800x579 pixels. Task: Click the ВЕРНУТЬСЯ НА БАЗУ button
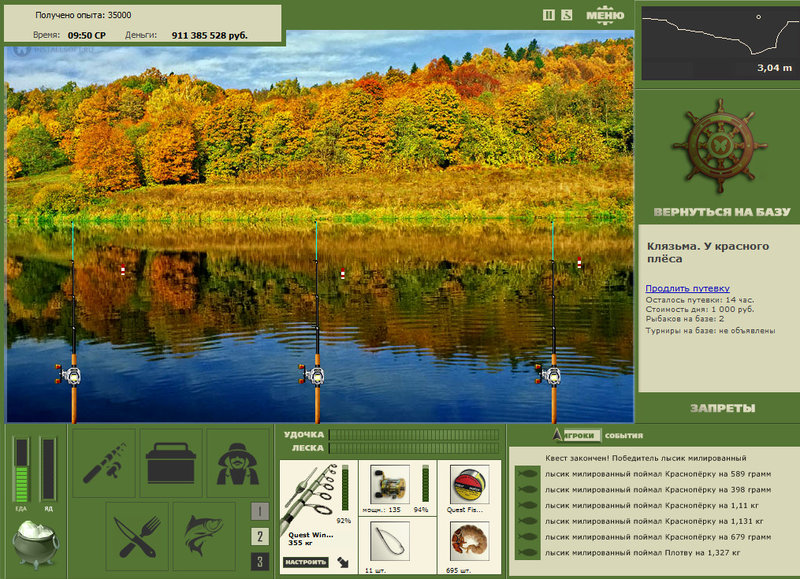[x=721, y=212]
